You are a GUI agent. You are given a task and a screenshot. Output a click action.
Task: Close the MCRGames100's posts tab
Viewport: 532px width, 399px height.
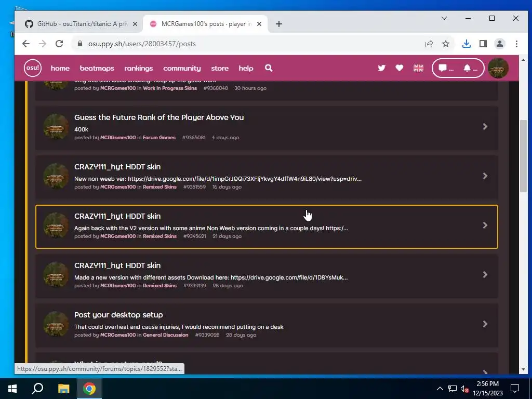(x=259, y=24)
